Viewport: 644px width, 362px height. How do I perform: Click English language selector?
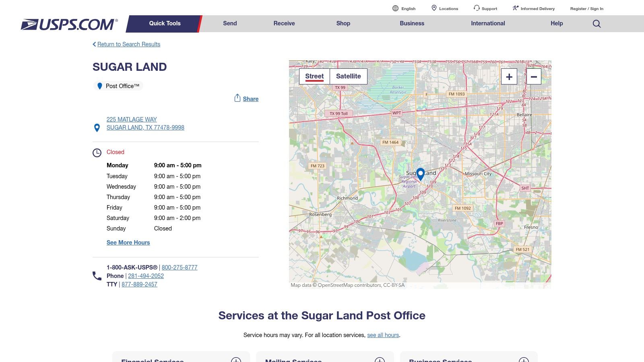[408, 8]
